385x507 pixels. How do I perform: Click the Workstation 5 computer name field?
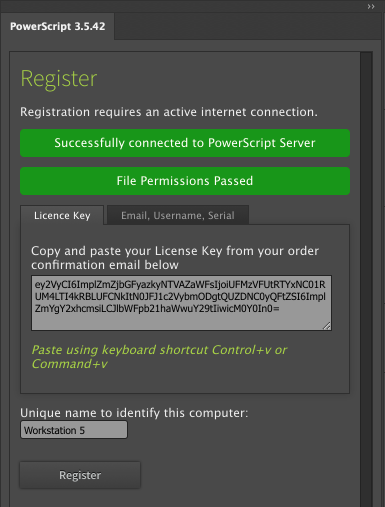(74, 430)
